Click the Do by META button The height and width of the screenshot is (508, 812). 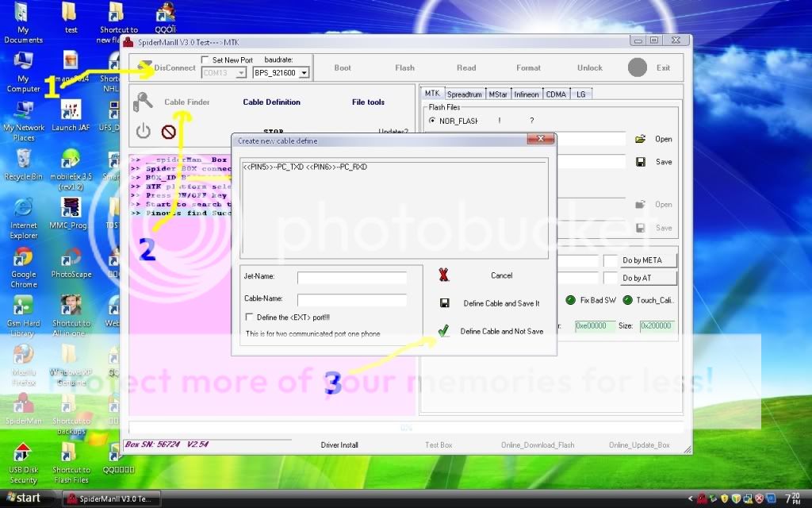click(649, 260)
